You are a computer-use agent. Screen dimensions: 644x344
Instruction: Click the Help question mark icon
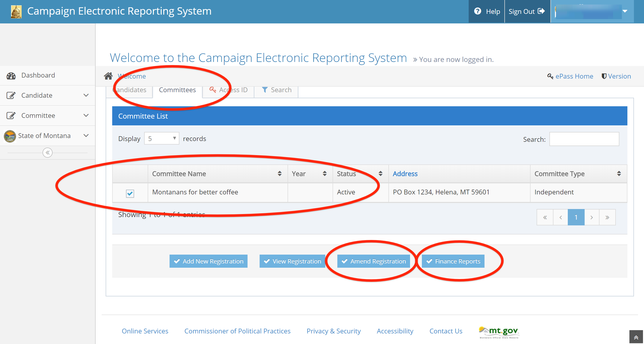click(x=477, y=11)
